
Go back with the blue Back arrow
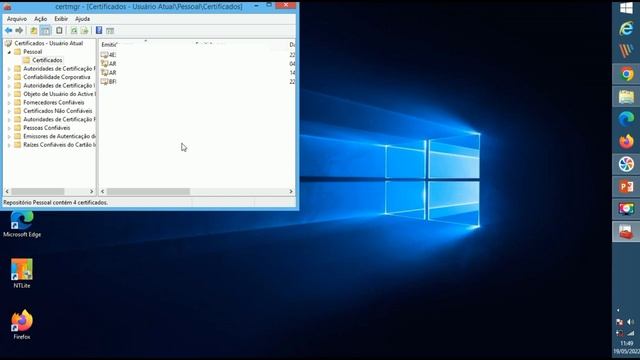click(x=8, y=31)
